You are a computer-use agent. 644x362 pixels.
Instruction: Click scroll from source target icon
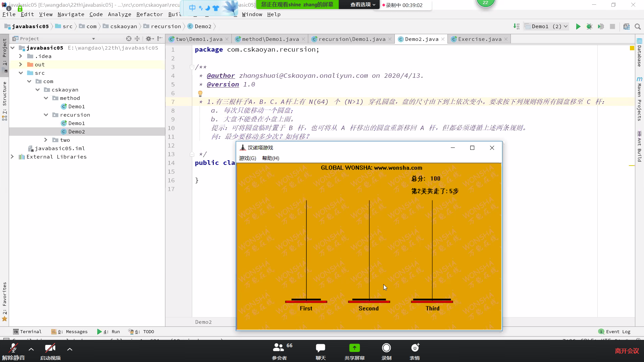(128, 39)
